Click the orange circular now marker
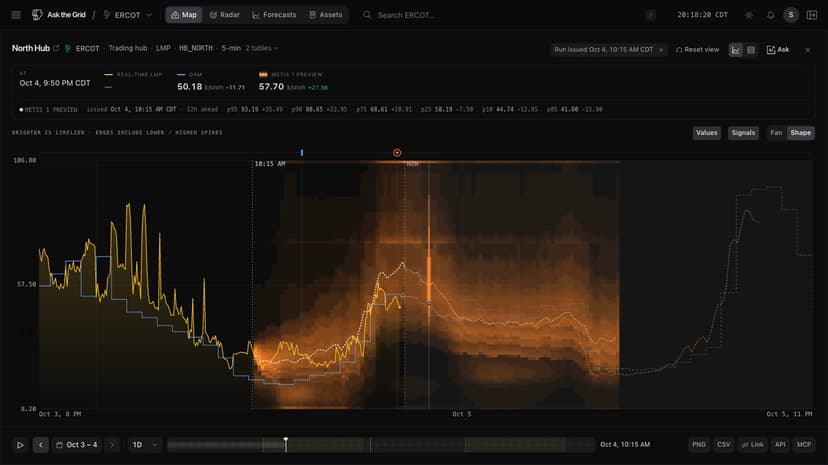This screenshot has width=828, height=465. tap(397, 153)
